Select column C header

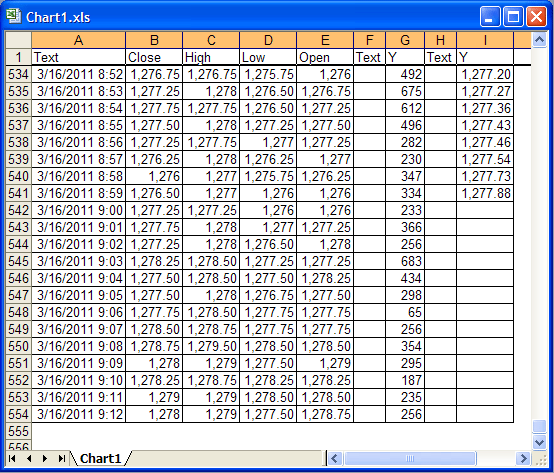(x=211, y=40)
